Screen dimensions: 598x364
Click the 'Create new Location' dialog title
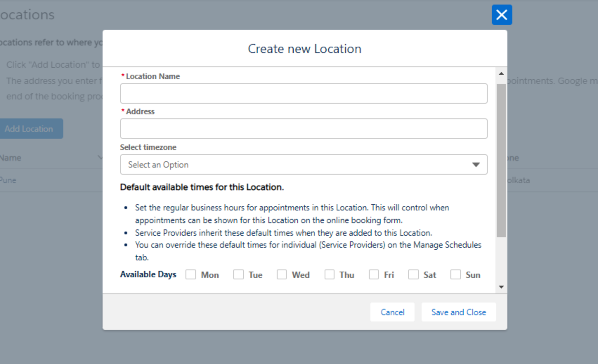pos(305,49)
